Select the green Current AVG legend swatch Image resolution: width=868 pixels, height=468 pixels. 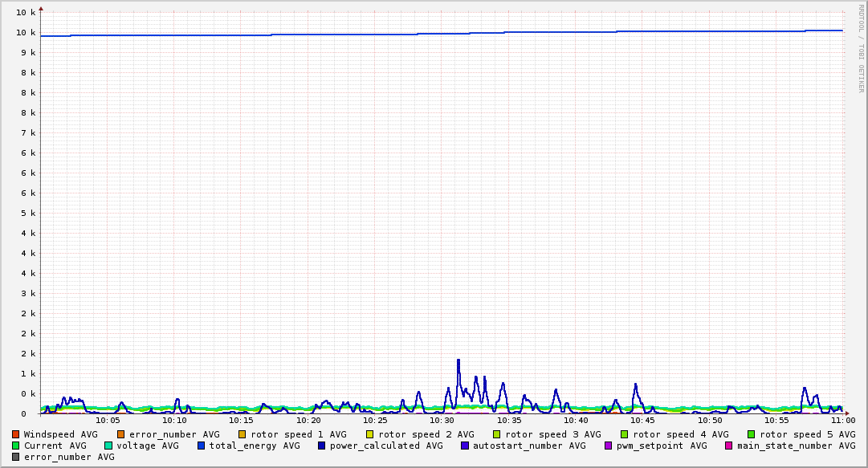tap(16, 446)
